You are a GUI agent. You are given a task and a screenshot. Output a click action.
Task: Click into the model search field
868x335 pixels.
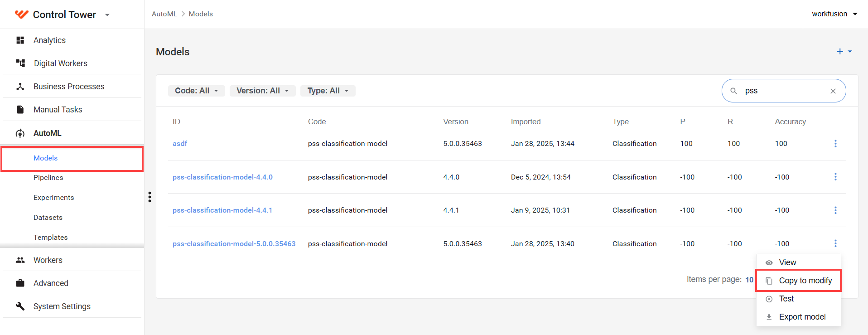(x=784, y=91)
